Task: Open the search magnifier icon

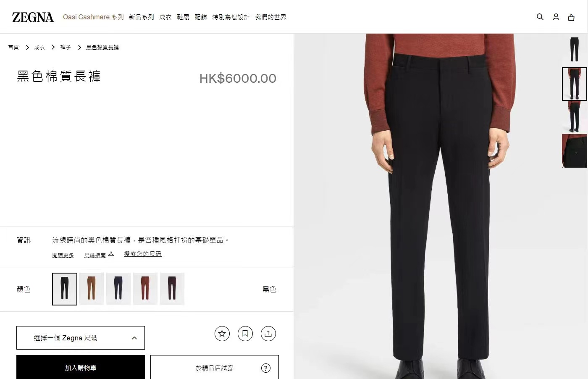Action: pos(540,17)
